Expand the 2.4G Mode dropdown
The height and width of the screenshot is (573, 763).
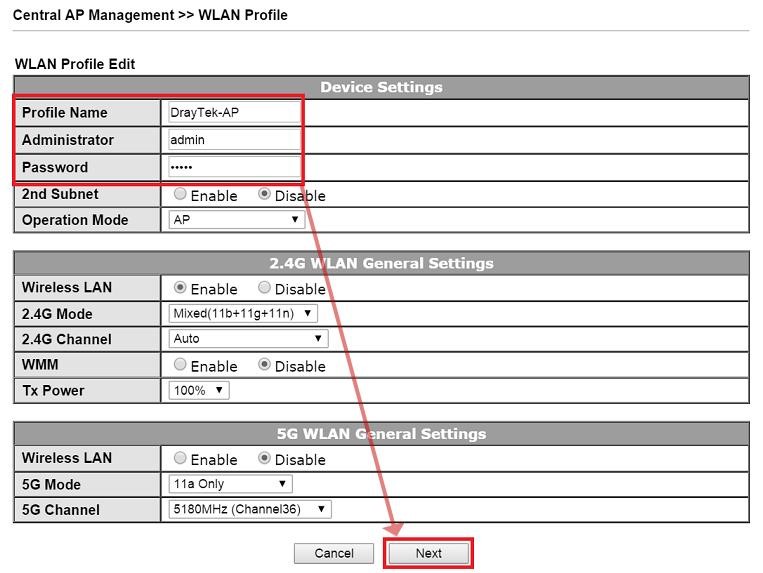point(243,313)
